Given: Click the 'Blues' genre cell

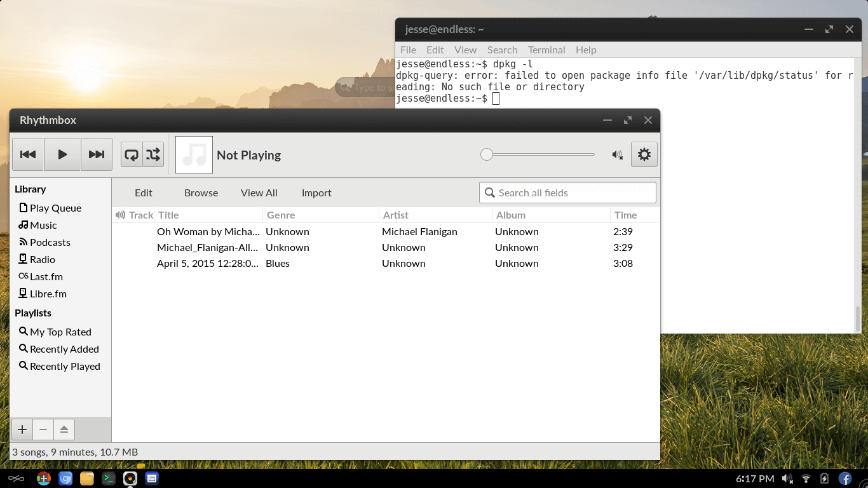Looking at the screenshot, I should tap(278, 263).
